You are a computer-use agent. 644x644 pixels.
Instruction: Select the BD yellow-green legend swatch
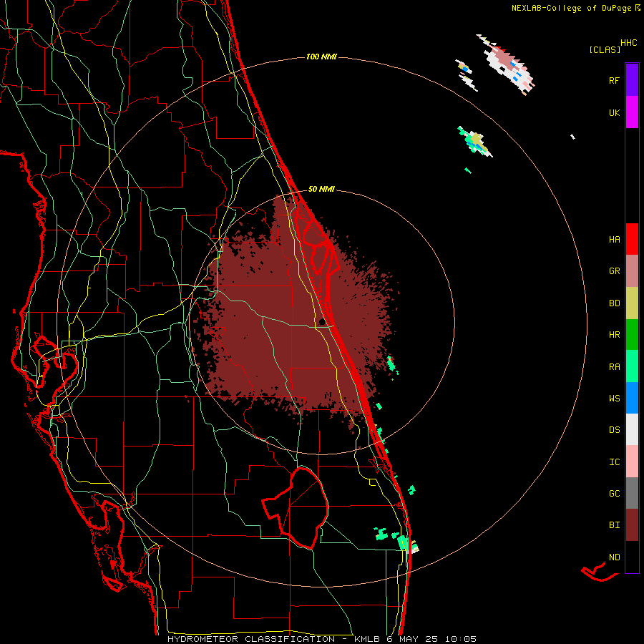tap(632, 303)
